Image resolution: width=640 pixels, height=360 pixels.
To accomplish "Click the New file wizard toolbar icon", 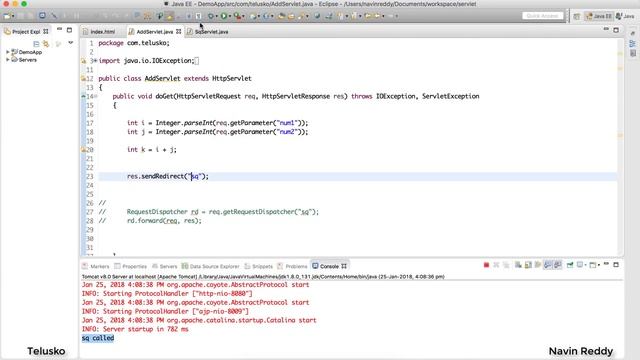I will point(7,16).
